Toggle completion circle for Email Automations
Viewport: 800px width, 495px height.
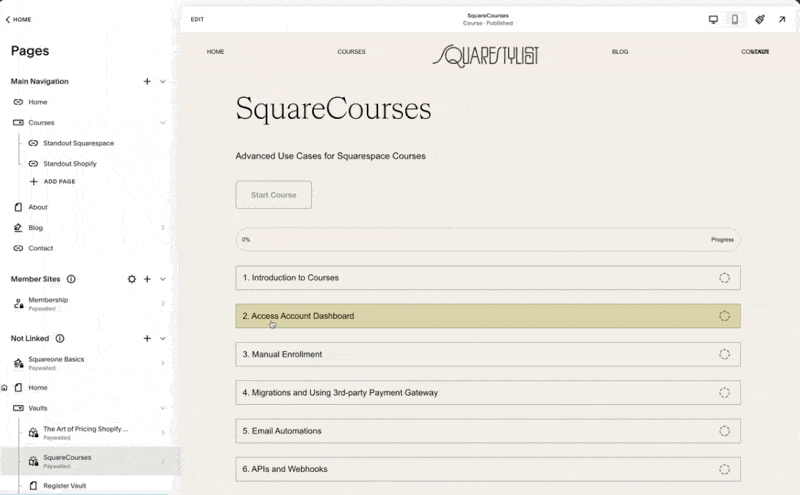point(724,431)
